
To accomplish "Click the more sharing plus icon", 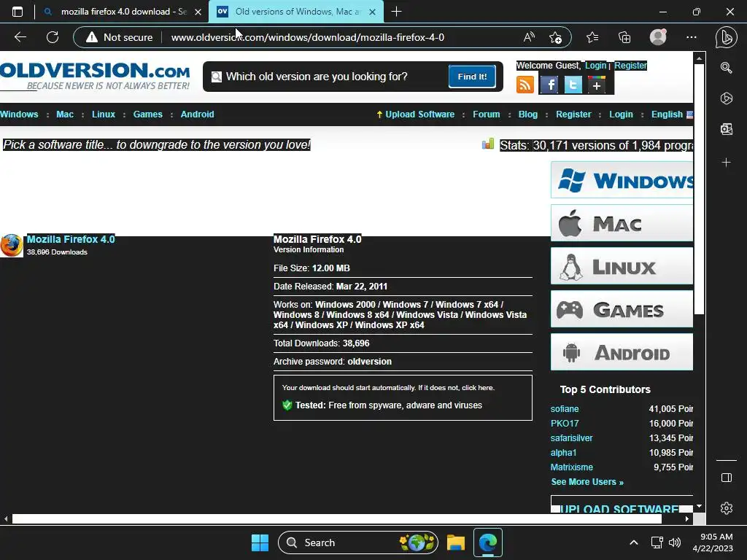I will click(x=597, y=85).
